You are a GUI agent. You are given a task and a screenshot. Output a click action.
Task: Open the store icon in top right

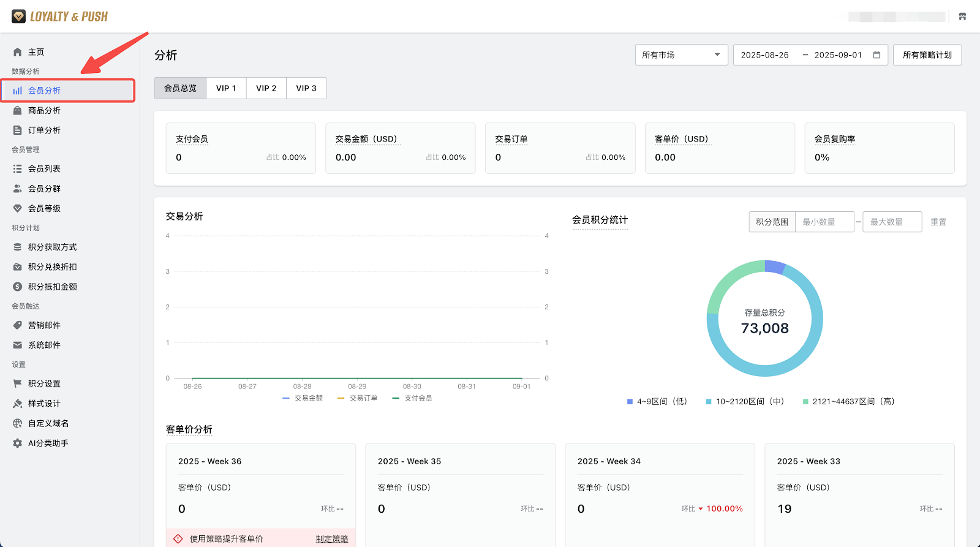(962, 17)
